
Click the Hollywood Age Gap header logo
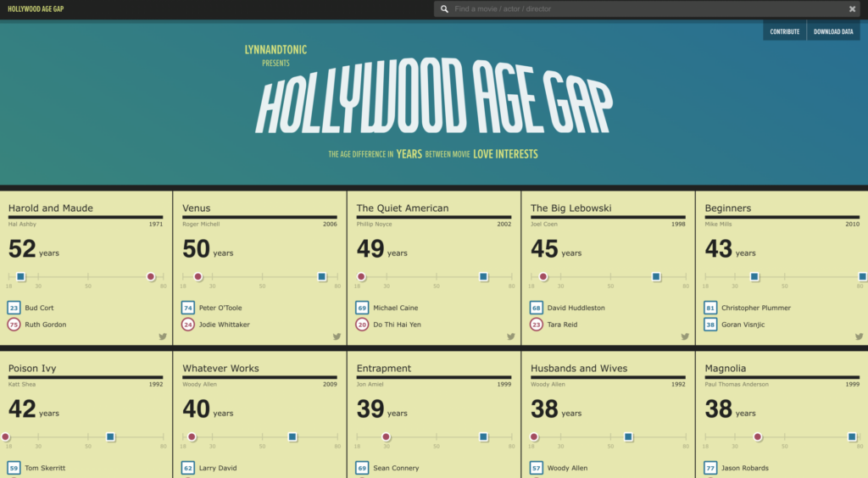click(x=36, y=9)
